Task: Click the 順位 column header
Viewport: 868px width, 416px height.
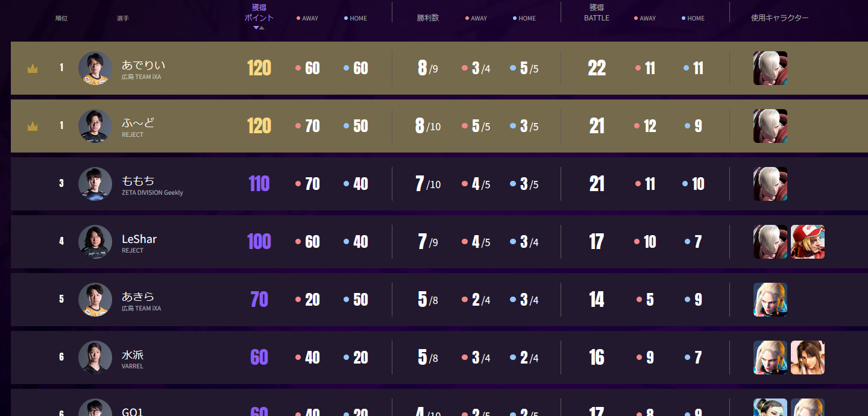Action: point(61,18)
